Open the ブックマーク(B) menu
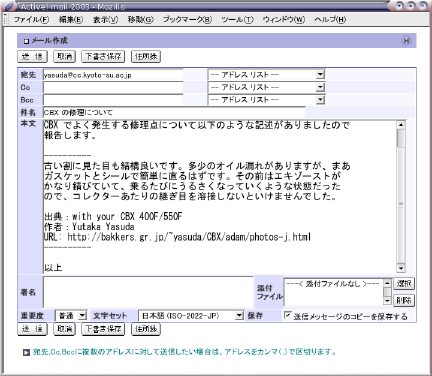Viewport: 432px width, 376px height. point(187,20)
